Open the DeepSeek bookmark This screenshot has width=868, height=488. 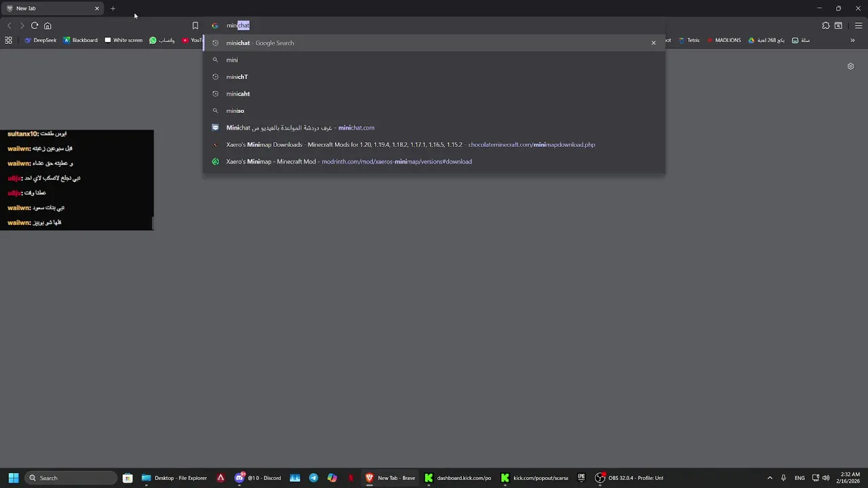pyautogui.click(x=41, y=40)
